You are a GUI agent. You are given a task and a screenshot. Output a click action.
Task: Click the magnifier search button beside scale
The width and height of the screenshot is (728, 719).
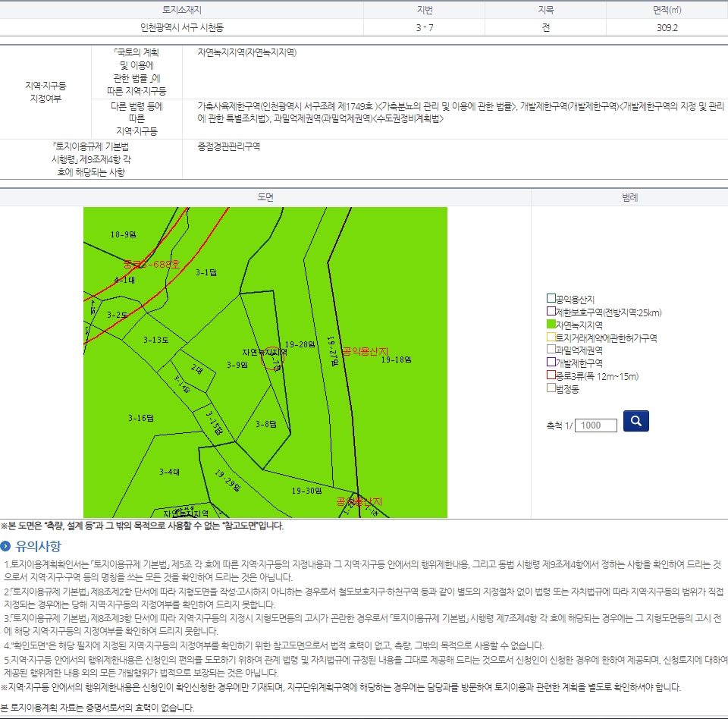tap(635, 421)
